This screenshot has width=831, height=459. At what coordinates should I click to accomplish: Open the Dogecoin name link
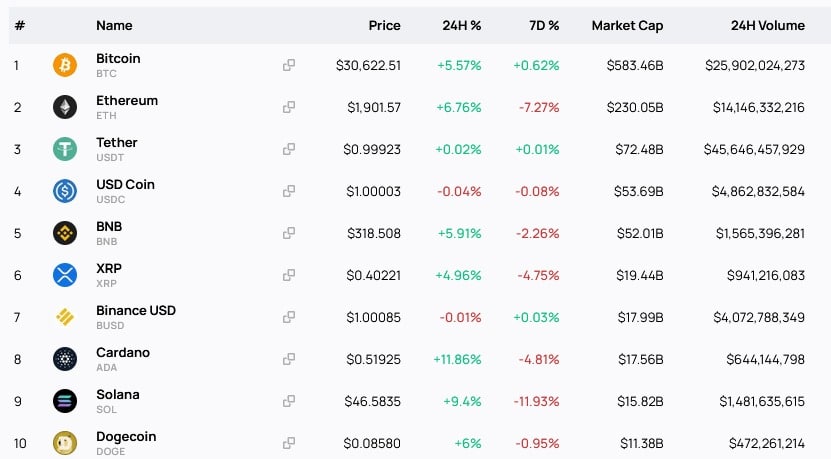tap(126, 437)
